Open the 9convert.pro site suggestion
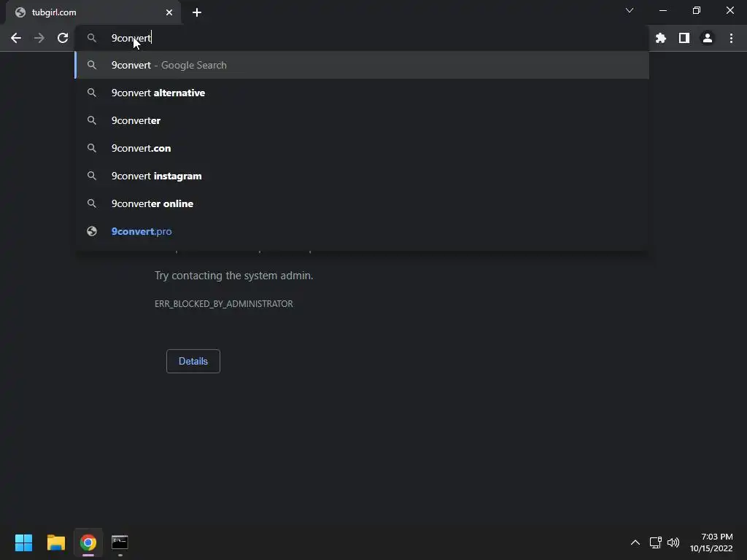 pos(362,231)
